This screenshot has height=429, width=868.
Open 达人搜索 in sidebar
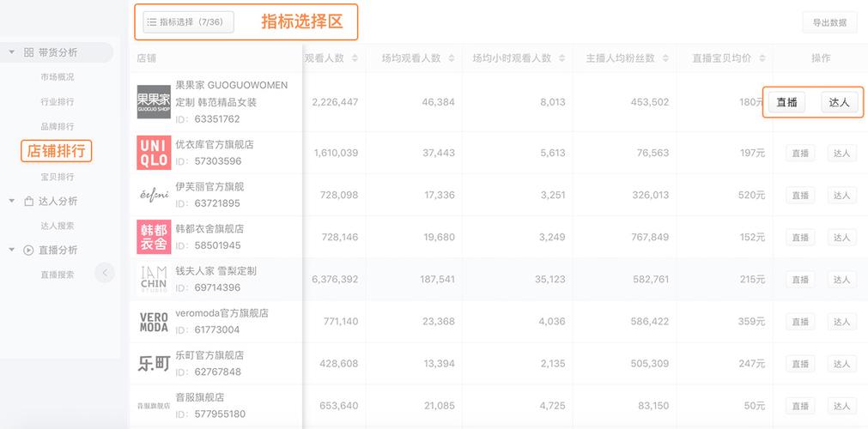point(57,226)
